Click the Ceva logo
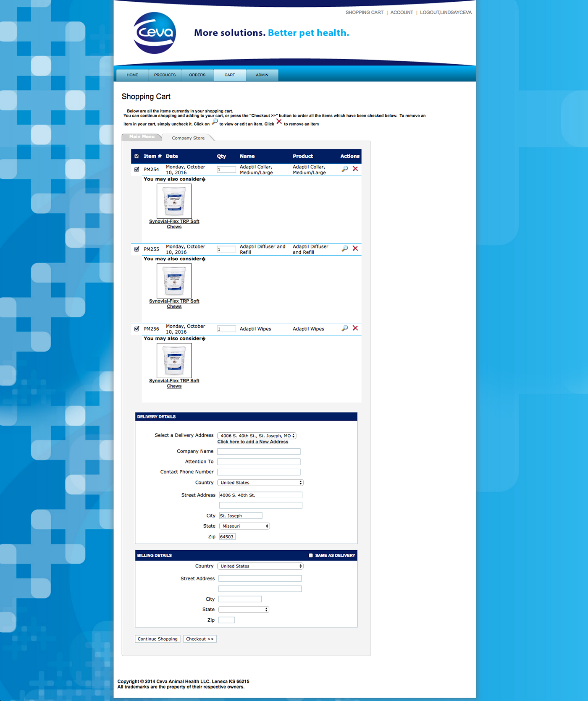This screenshot has width=588, height=701. click(155, 33)
